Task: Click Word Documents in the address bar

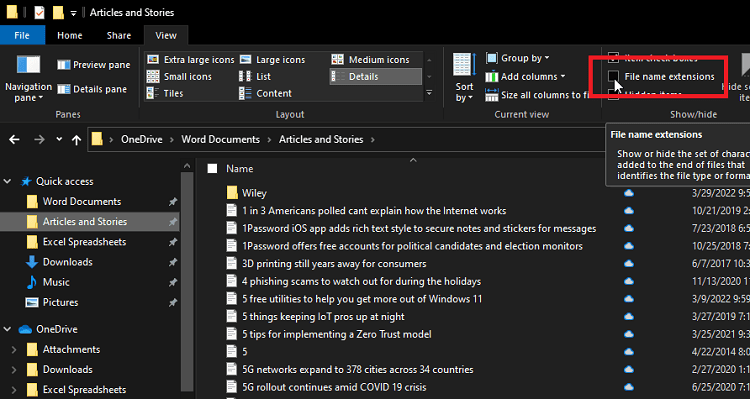Action: pyautogui.click(x=221, y=139)
